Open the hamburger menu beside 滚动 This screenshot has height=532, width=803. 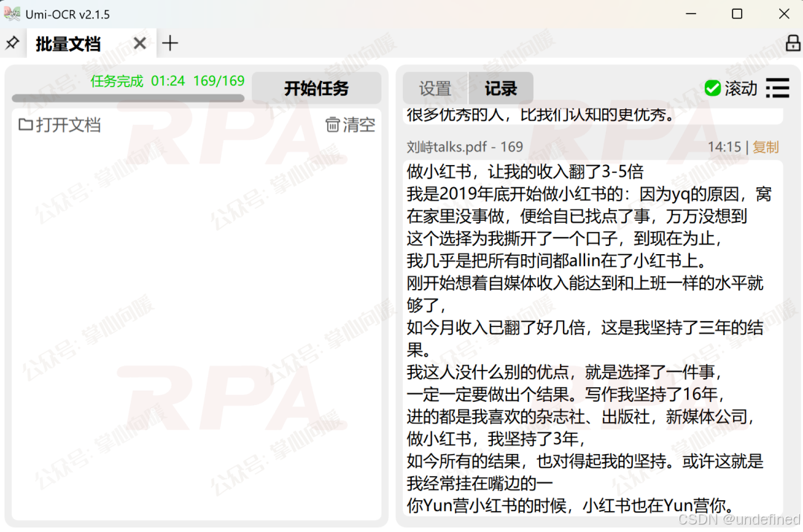[x=778, y=88]
